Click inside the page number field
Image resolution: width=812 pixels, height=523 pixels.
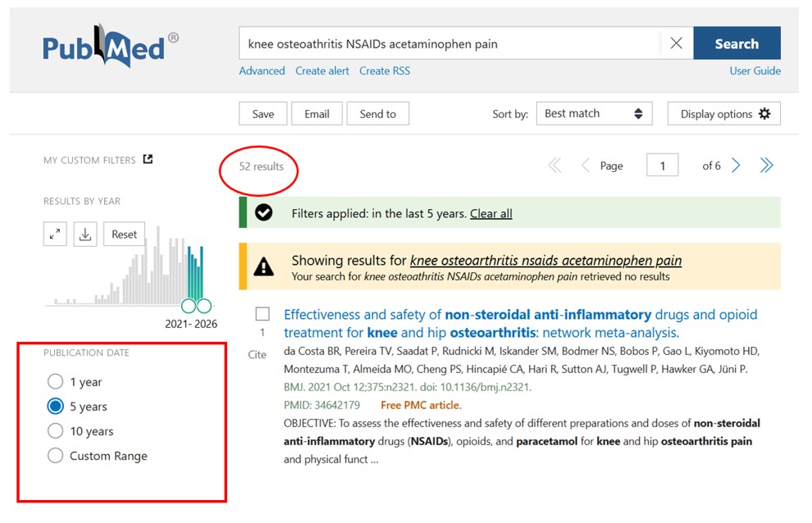click(661, 165)
